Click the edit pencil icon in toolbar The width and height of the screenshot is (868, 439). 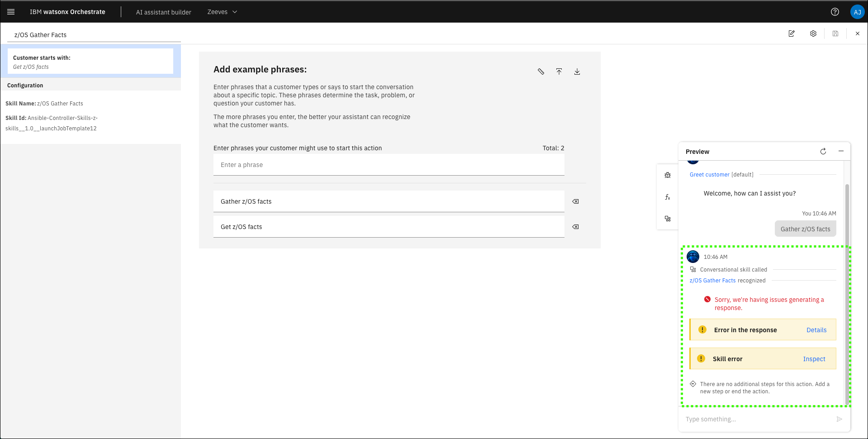point(792,33)
